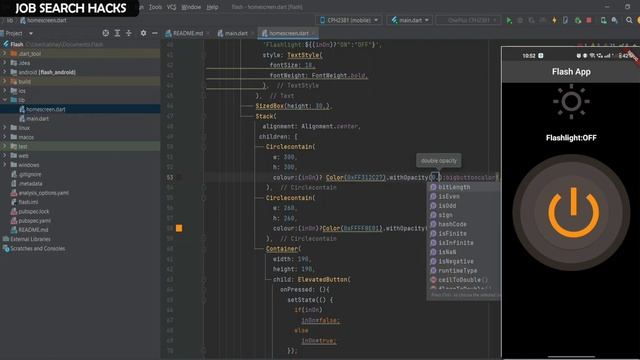Screen dimensions: 640x360
Task: Toggle flashlight with orange power button
Action: click(x=573, y=212)
